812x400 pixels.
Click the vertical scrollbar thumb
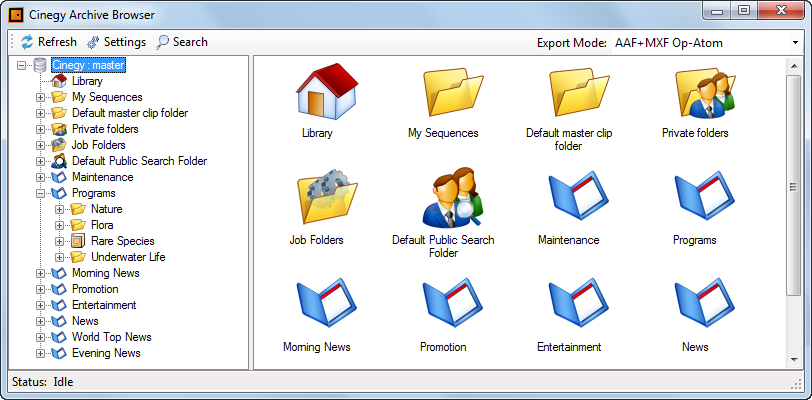pos(793,187)
